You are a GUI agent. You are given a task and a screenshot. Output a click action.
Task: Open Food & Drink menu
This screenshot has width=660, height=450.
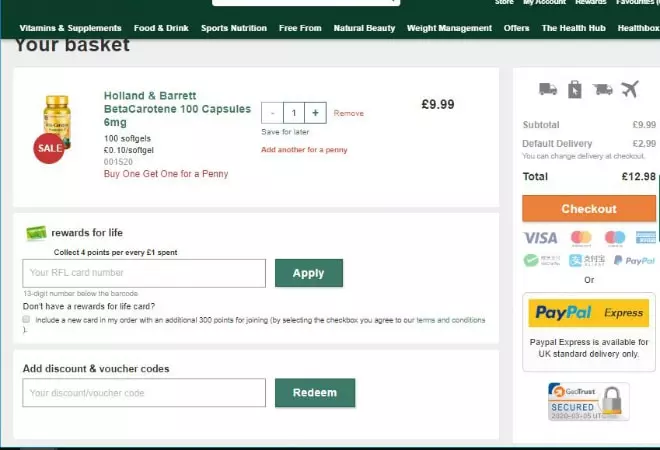(161, 28)
